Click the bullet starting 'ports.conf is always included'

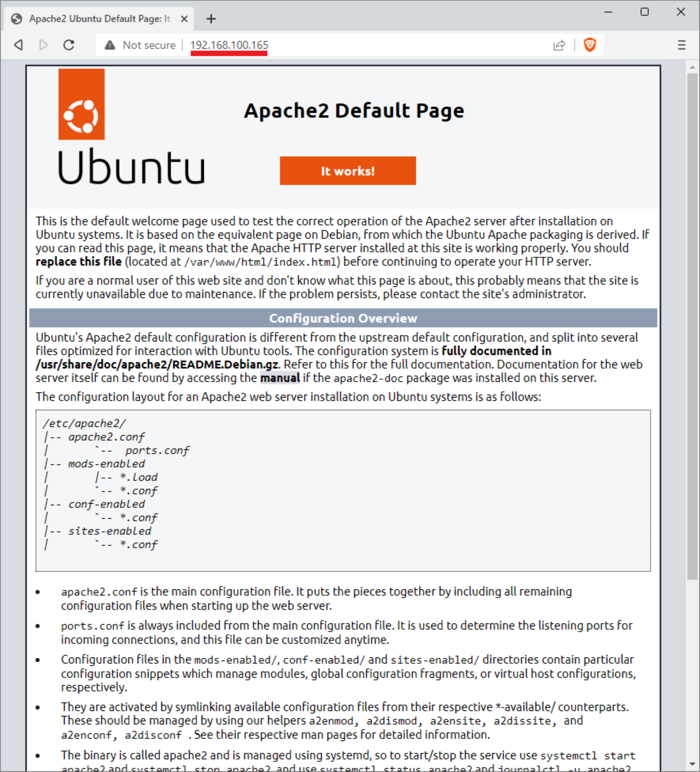[x=346, y=633]
